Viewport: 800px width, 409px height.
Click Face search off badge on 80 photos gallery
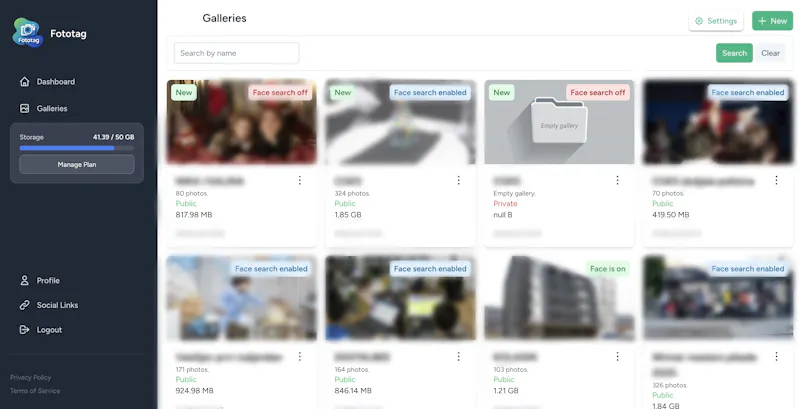pyautogui.click(x=280, y=92)
